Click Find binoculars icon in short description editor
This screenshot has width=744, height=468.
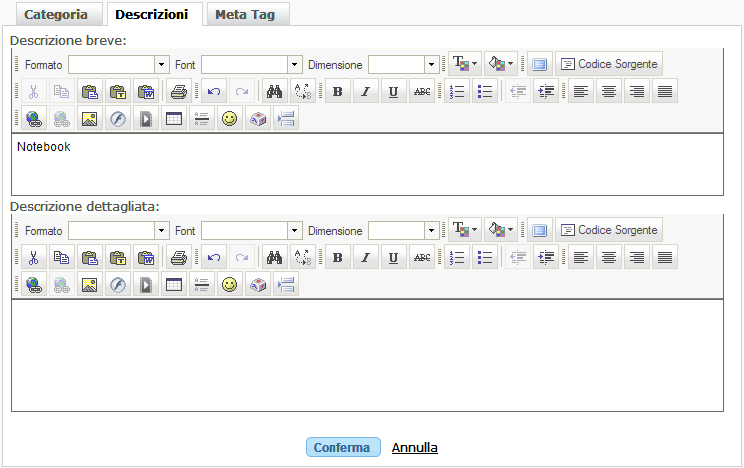[273, 92]
